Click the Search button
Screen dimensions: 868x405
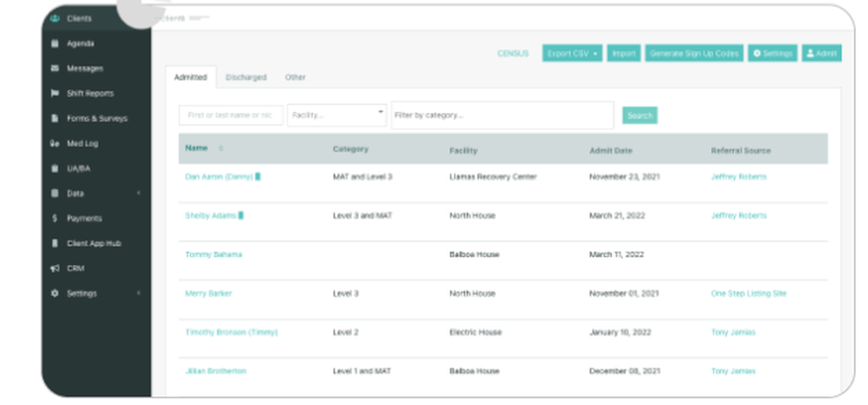coord(640,115)
